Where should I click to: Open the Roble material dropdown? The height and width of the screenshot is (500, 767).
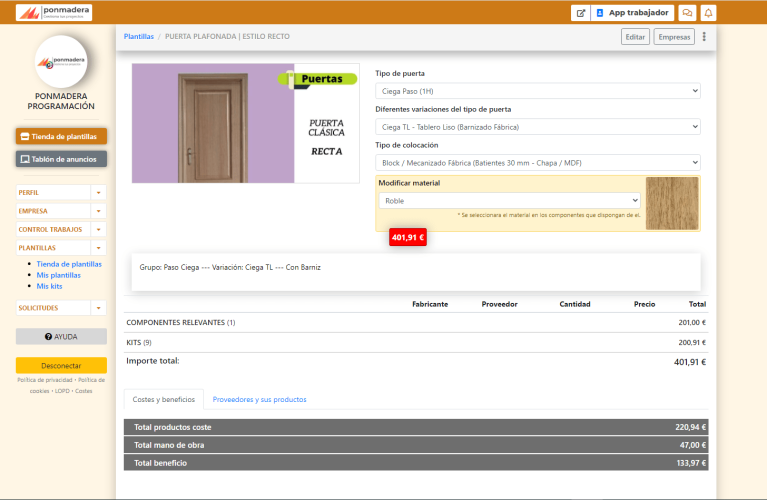(509, 200)
